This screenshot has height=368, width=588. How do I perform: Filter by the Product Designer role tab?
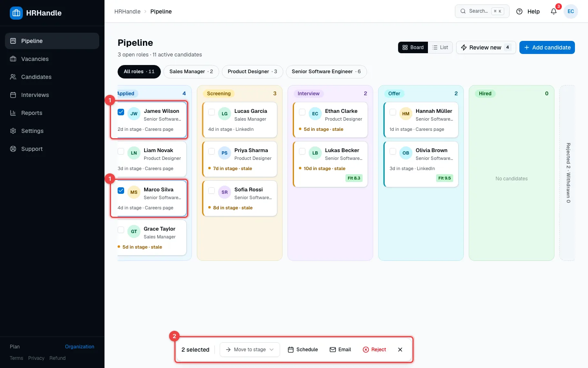252,72
